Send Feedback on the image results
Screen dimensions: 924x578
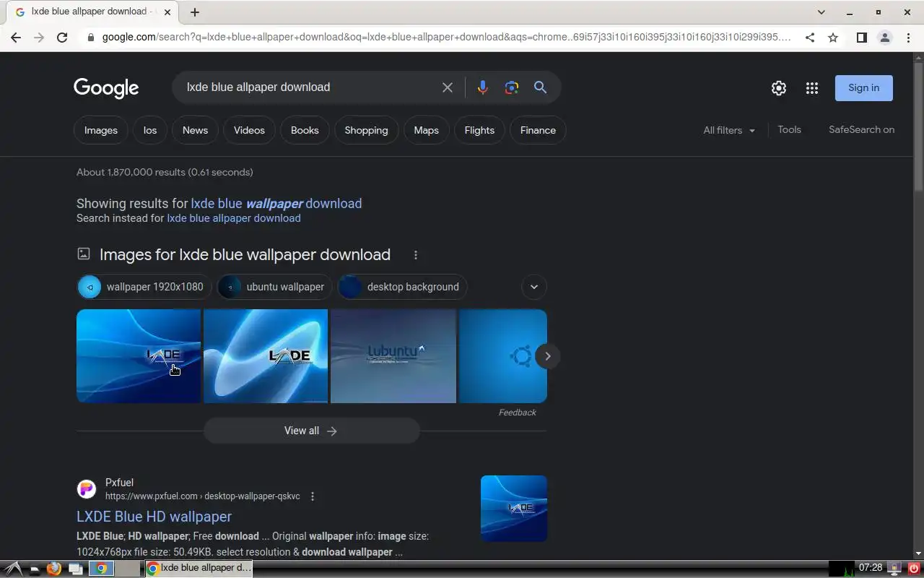(517, 413)
